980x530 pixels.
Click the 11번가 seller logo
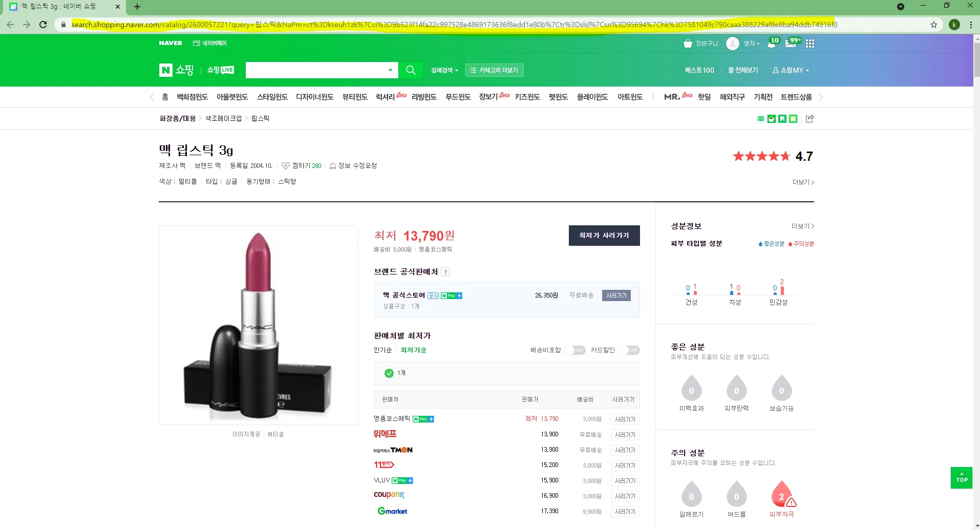click(384, 465)
